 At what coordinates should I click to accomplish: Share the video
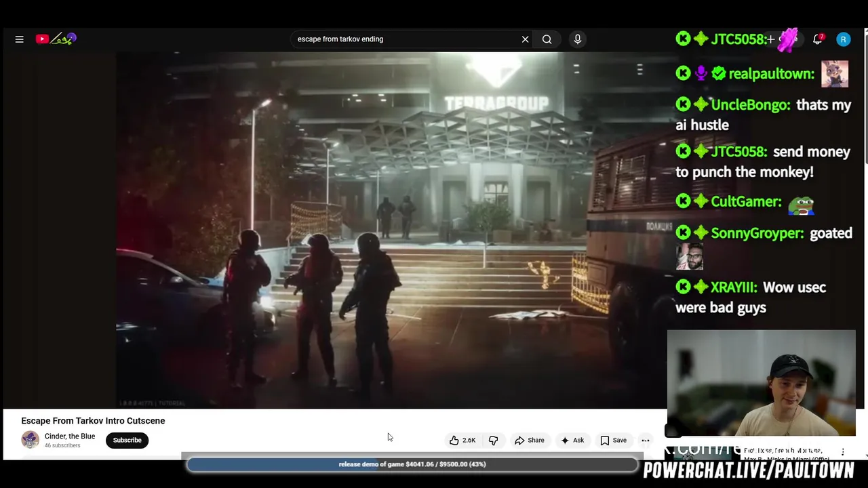530,441
